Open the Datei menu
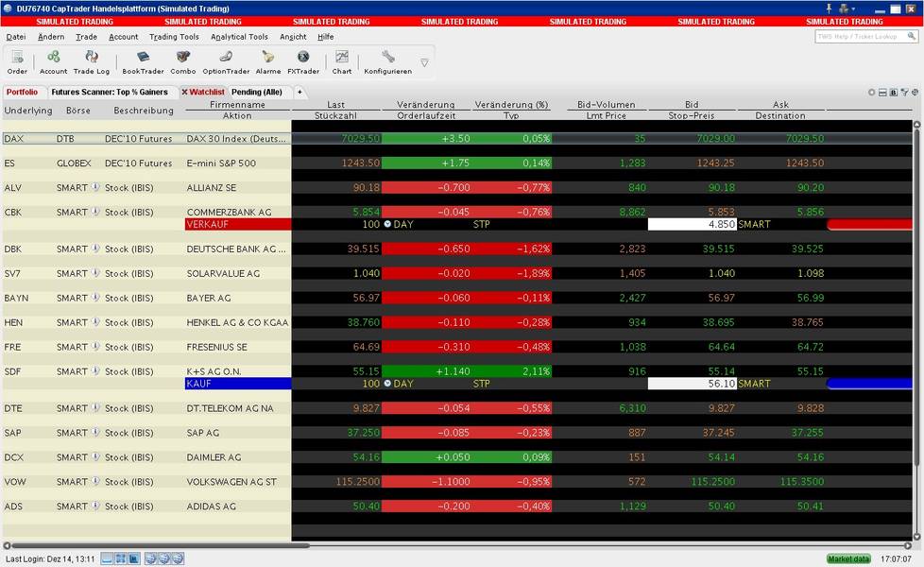The image size is (924, 567). click(16, 37)
